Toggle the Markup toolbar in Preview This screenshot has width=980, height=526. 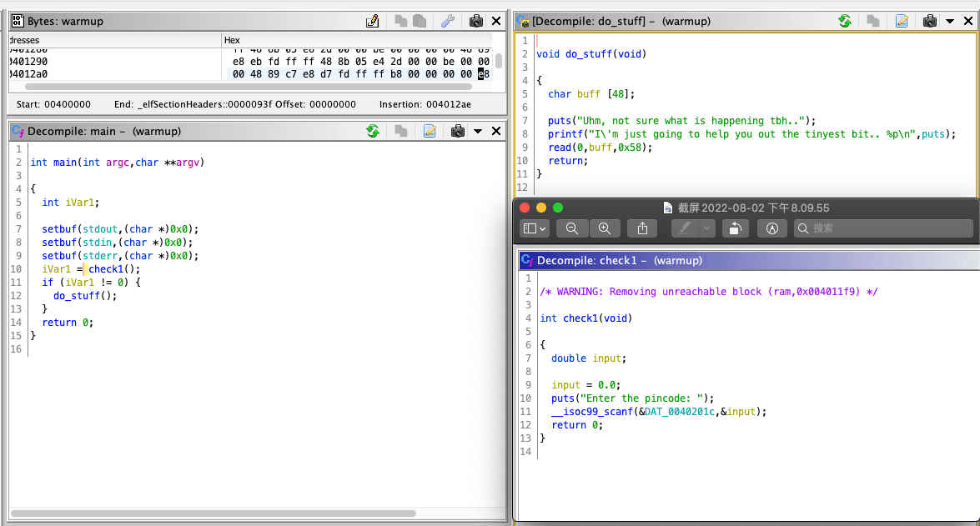coord(772,228)
